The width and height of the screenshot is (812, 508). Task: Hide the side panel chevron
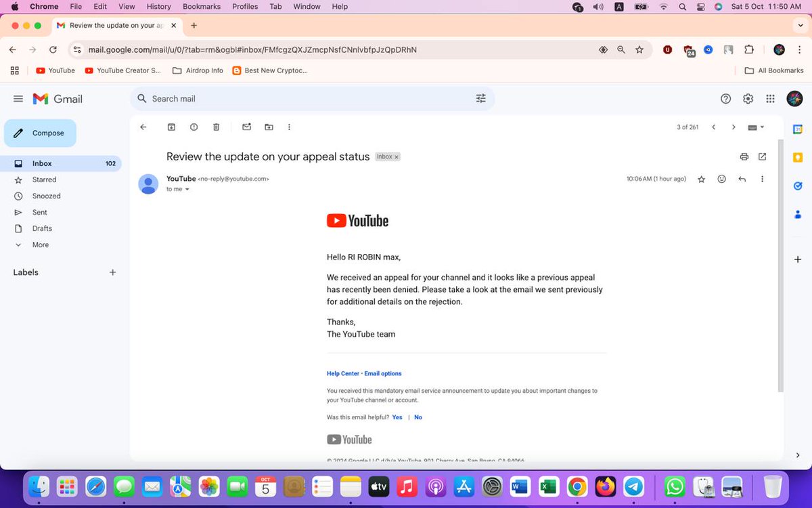pyautogui.click(x=798, y=455)
